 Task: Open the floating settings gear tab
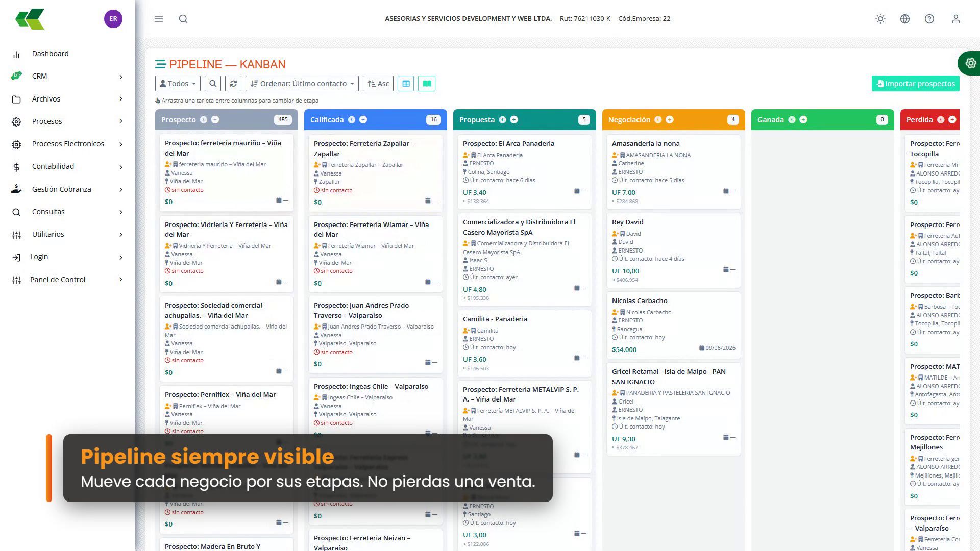[970, 63]
